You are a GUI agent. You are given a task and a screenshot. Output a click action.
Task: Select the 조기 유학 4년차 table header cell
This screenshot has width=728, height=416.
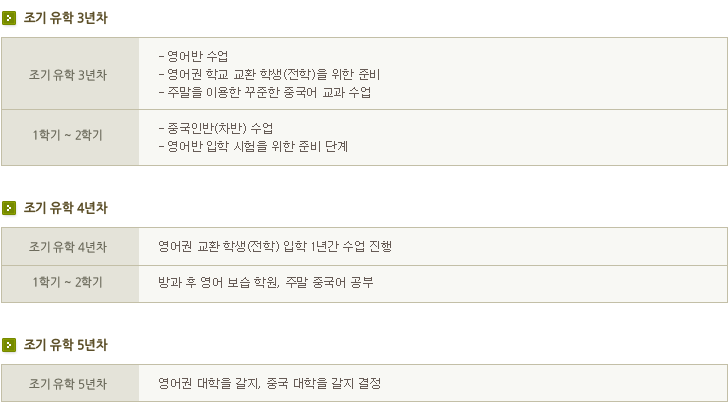tap(69, 246)
